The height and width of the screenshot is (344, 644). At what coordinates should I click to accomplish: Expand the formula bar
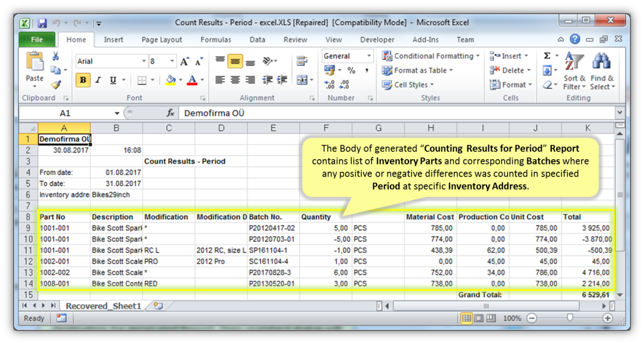(x=619, y=112)
